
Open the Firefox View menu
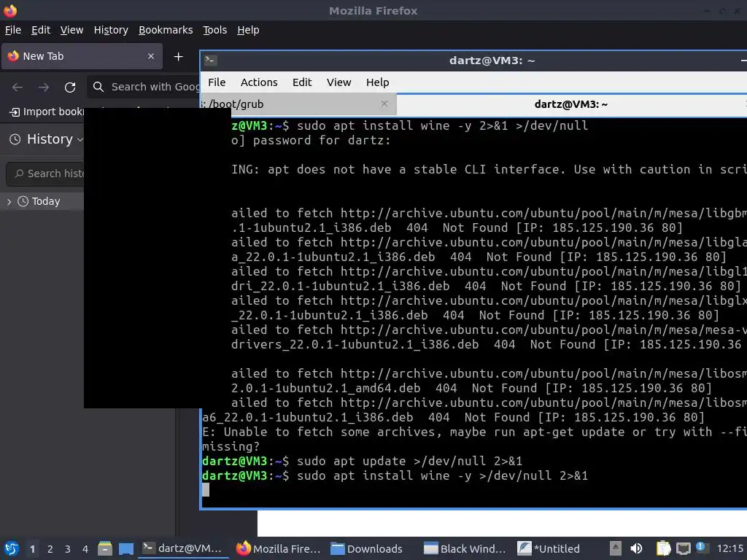[71, 30]
